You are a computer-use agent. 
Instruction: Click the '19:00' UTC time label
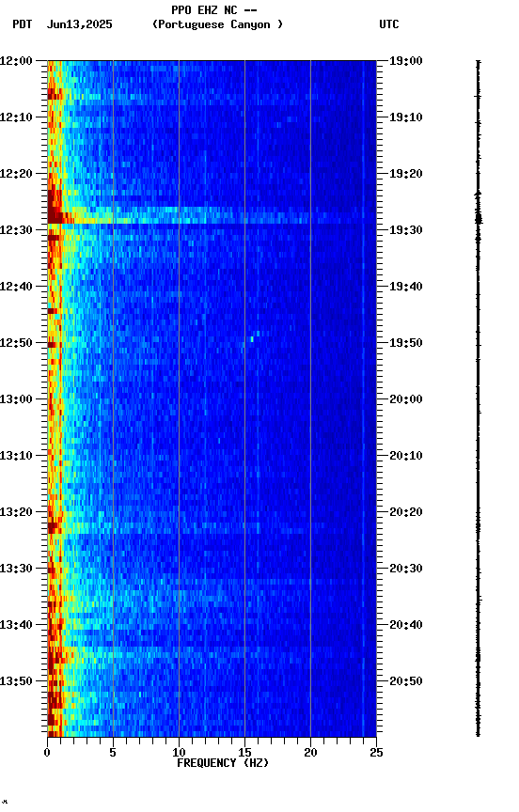coord(406,61)
